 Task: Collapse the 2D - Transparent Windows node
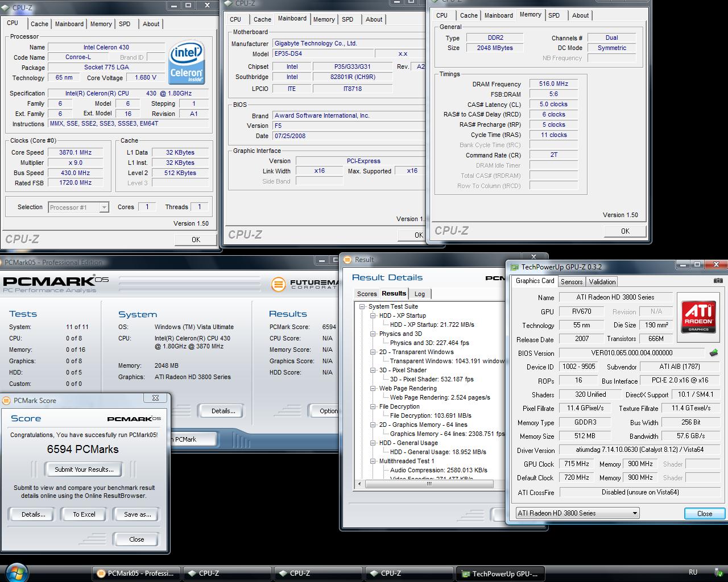(x=373, y=352)
